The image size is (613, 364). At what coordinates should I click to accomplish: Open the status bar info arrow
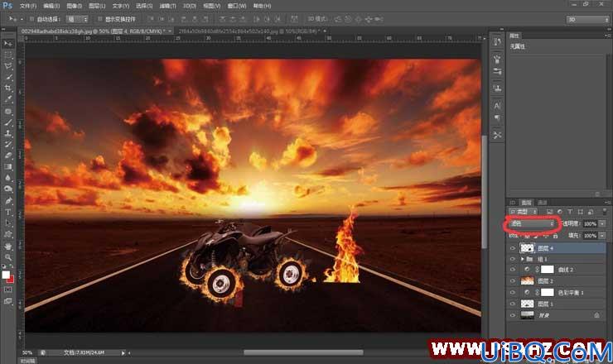point(123,353)
